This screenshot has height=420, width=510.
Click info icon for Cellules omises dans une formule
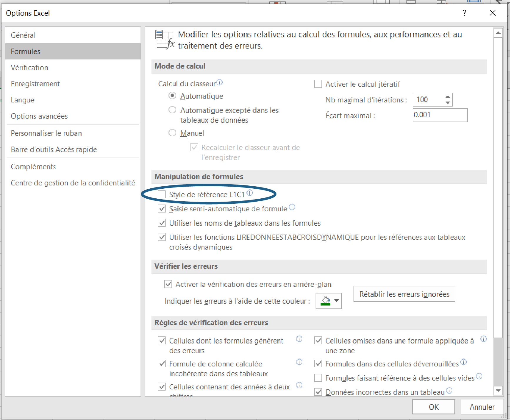coord(484,339)
